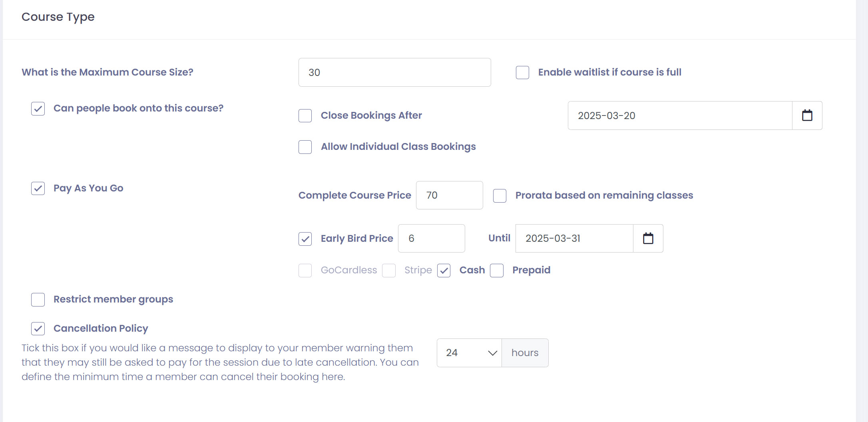Click the Early Bird Price amount field
Viewport: 868px width, 422px height.
point(431,239)
